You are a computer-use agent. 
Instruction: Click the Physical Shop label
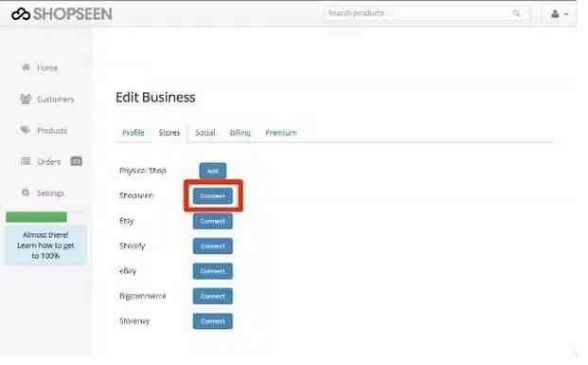143,171
